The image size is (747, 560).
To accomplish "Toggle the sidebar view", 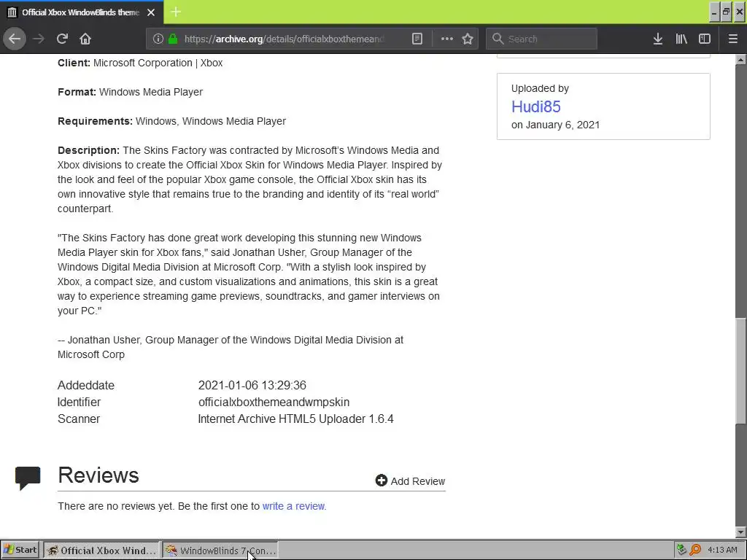I will pyautogui.click(x=705, y=39).
